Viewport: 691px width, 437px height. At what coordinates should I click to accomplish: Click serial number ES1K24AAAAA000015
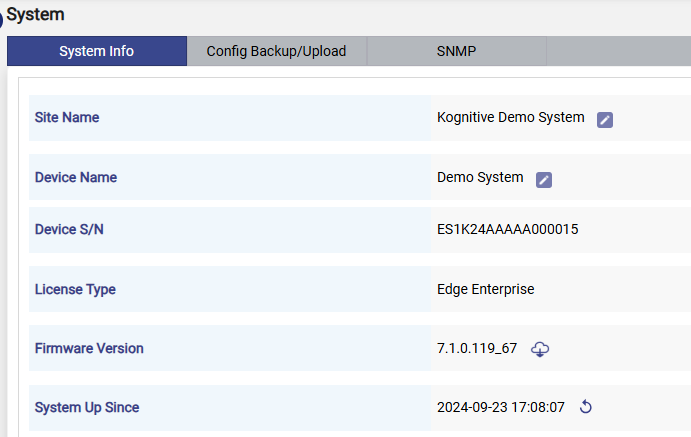click(507, 230)
